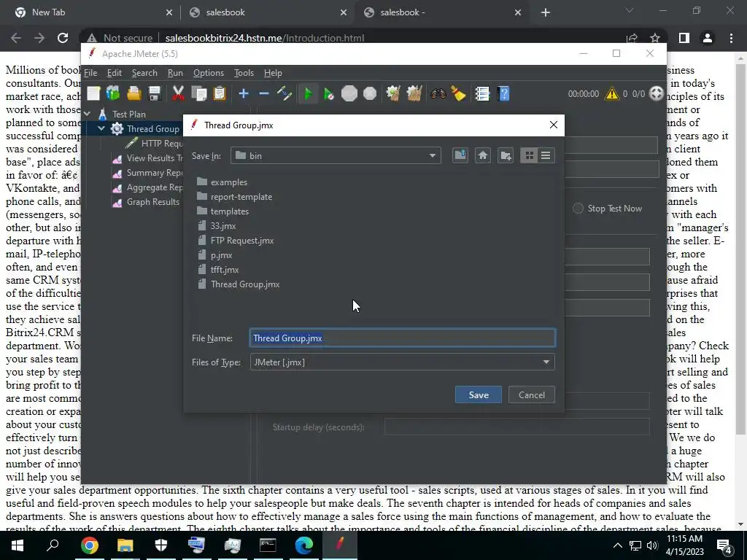Image resolution: width=747 pixels, height=560 pixels.
Task: Select Thread Group.jmx in file list
Action: 239,284
